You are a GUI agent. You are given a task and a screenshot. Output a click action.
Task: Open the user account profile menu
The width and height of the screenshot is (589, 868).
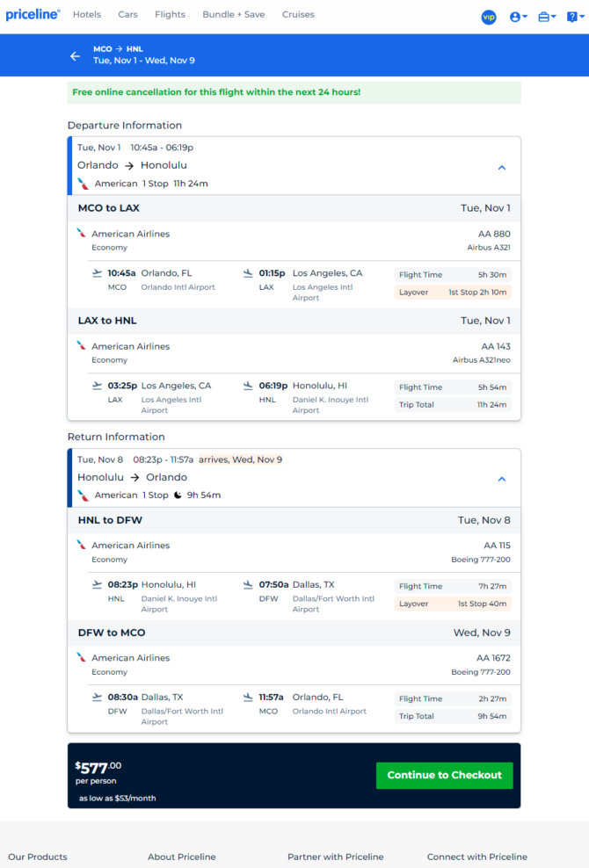pyautogui.click(x=518, y=18)
